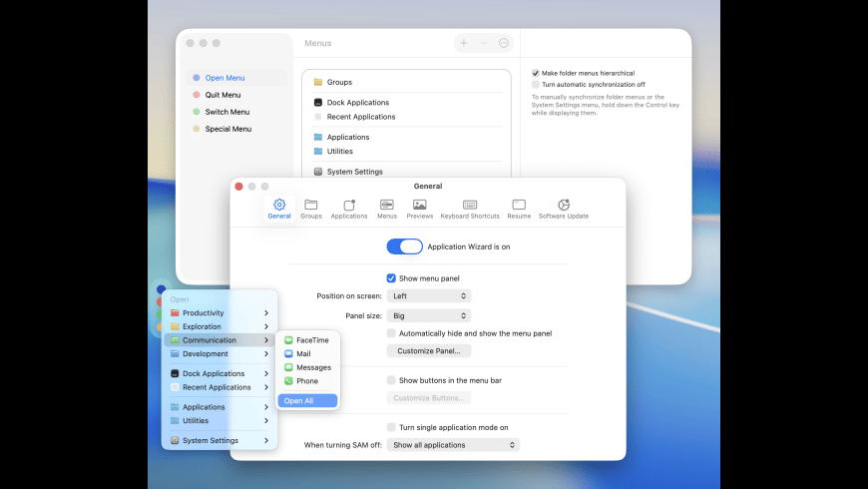Select Groups row in the Menus list
This screenshot has width=868, height=489.
coord(406,82)
